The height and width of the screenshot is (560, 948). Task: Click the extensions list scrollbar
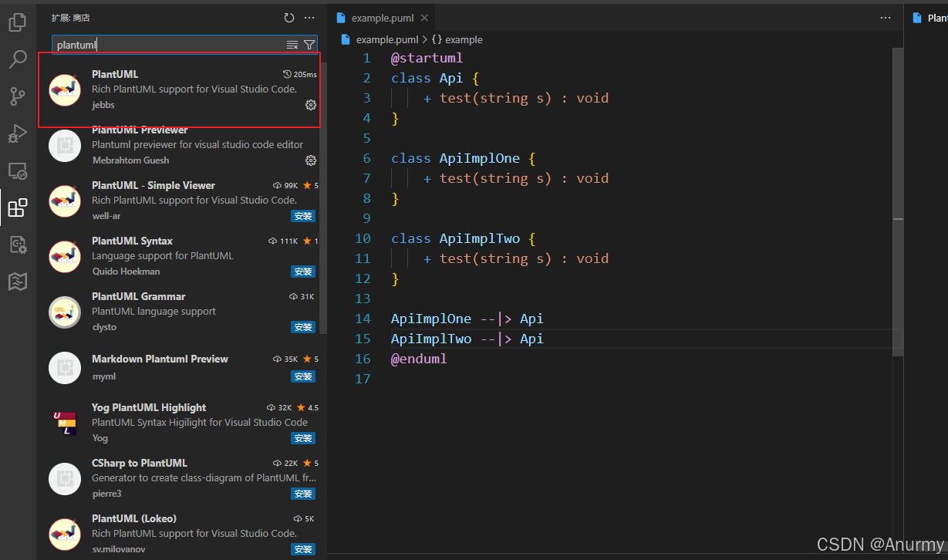tap(323, 197)
